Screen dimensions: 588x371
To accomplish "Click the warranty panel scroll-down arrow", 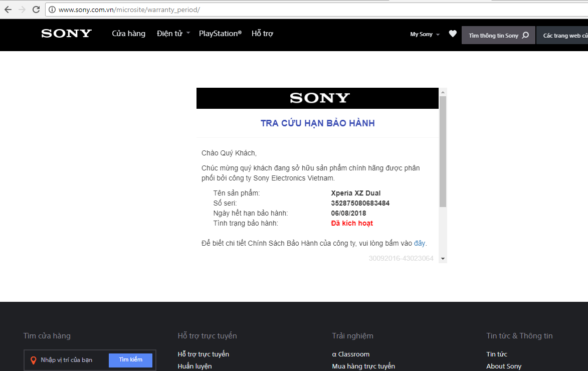I will [x=443, y=259].
